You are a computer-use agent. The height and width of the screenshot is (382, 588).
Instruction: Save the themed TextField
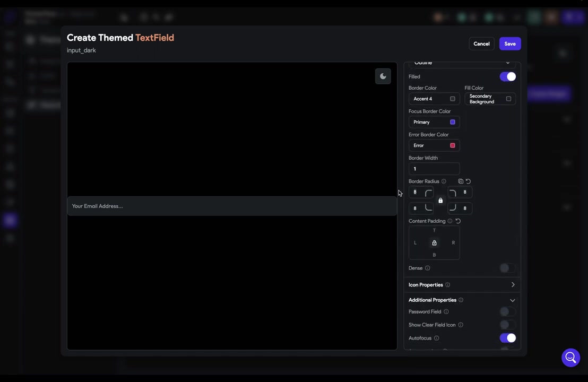click(510, 44)
